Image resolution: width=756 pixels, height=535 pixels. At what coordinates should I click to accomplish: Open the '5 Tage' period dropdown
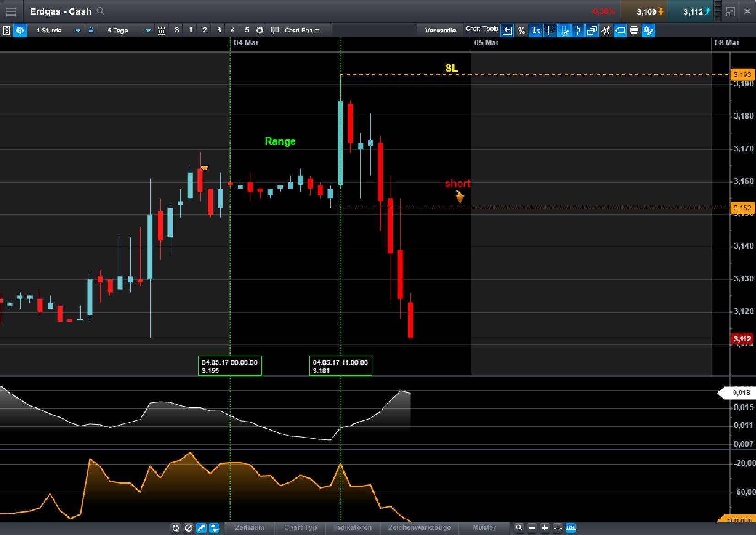tap(128, 31)
